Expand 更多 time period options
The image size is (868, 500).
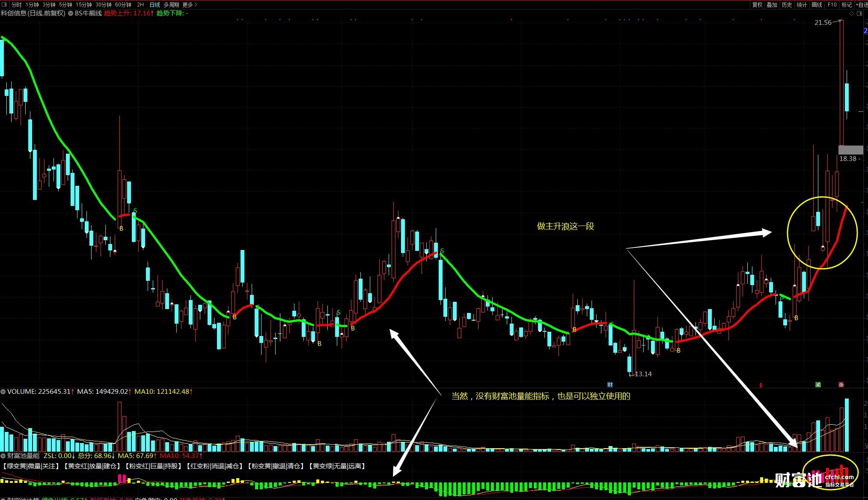(190, 5)
